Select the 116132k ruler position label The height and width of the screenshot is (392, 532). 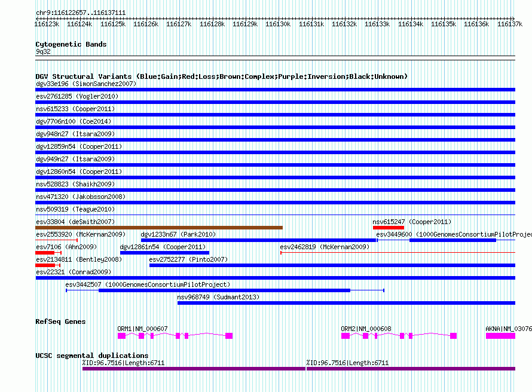344,24
